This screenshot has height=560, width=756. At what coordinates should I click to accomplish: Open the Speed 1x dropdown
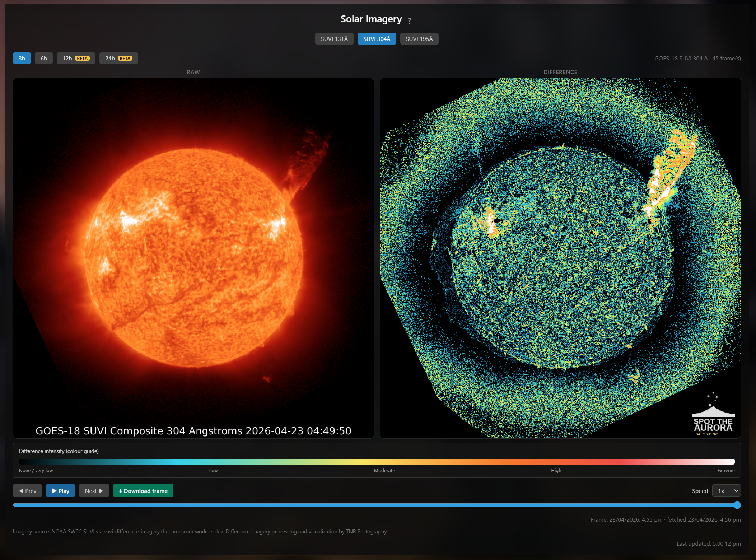pos(726,491)
